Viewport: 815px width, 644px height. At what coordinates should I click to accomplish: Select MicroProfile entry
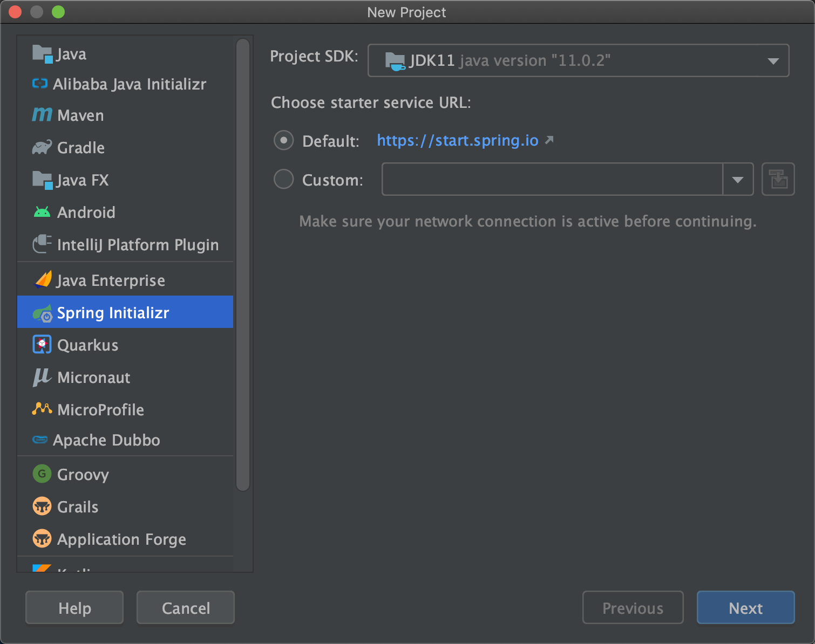[125, 409]
